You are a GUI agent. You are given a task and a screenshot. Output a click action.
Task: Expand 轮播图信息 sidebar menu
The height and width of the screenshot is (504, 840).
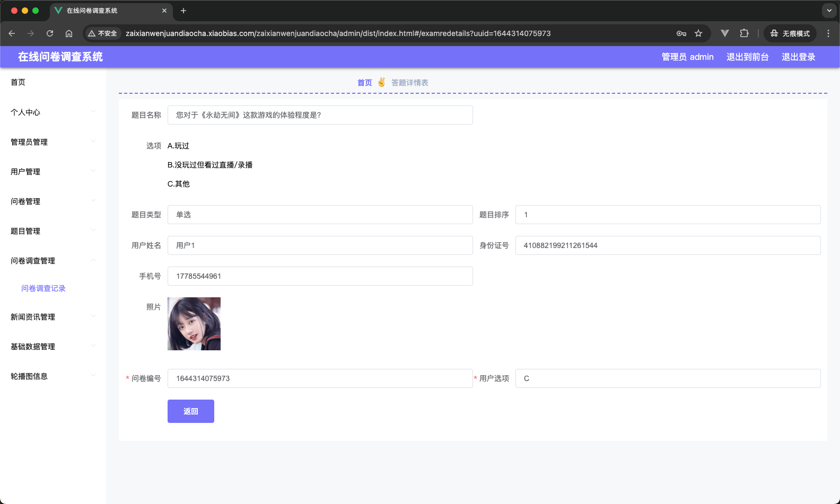click(x=53, y=376)
